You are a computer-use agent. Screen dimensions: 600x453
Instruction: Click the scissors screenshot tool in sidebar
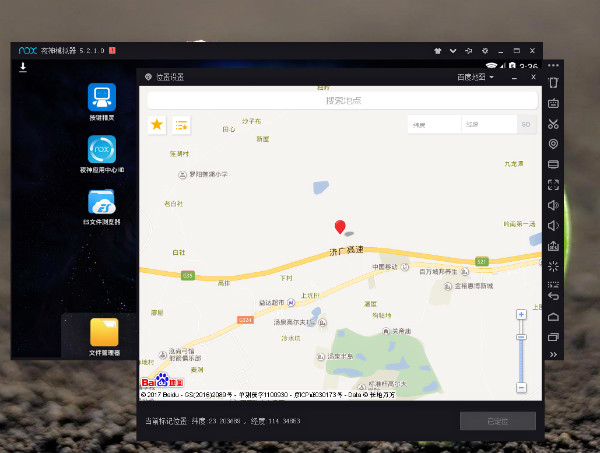click(553, 124)
